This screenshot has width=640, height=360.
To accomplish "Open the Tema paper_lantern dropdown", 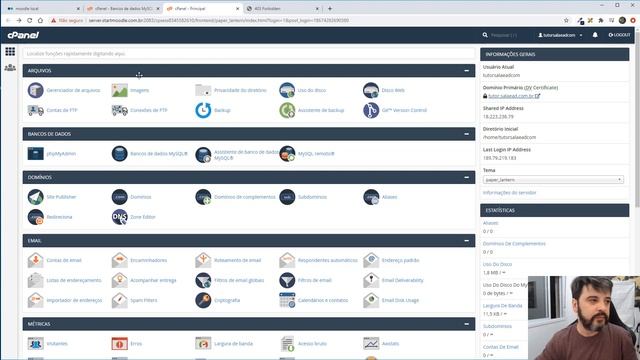I will (553, 180).
